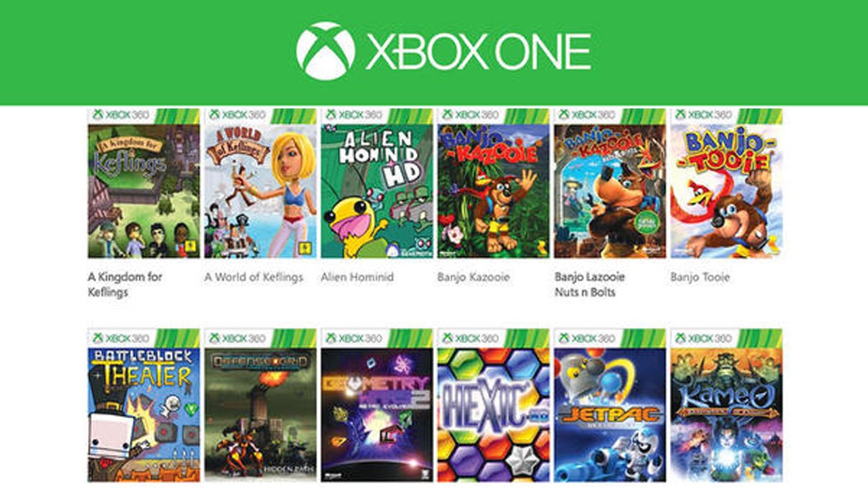The image size is (868, 488).
Task: Select the Defense Grid game cover
Action: 260,405
